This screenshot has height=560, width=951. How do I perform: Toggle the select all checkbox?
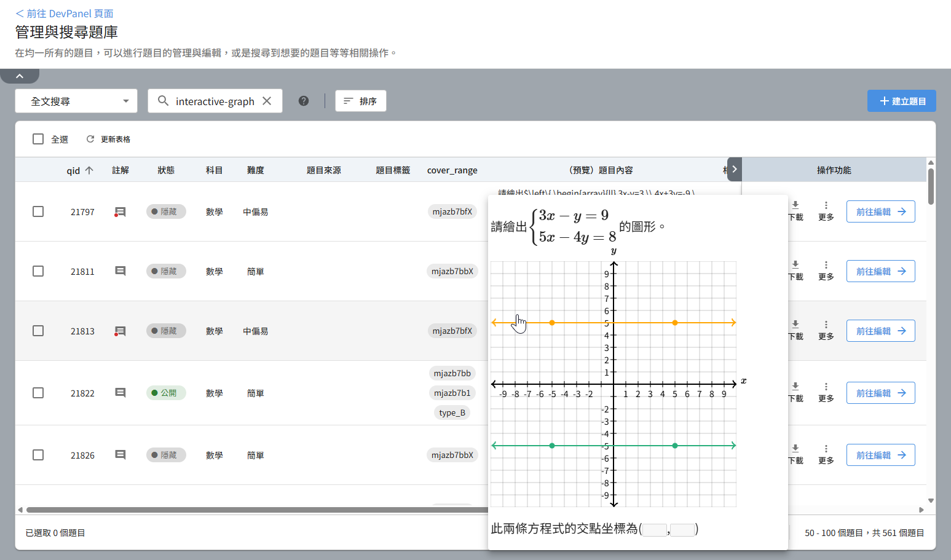(x=38, y=139)
